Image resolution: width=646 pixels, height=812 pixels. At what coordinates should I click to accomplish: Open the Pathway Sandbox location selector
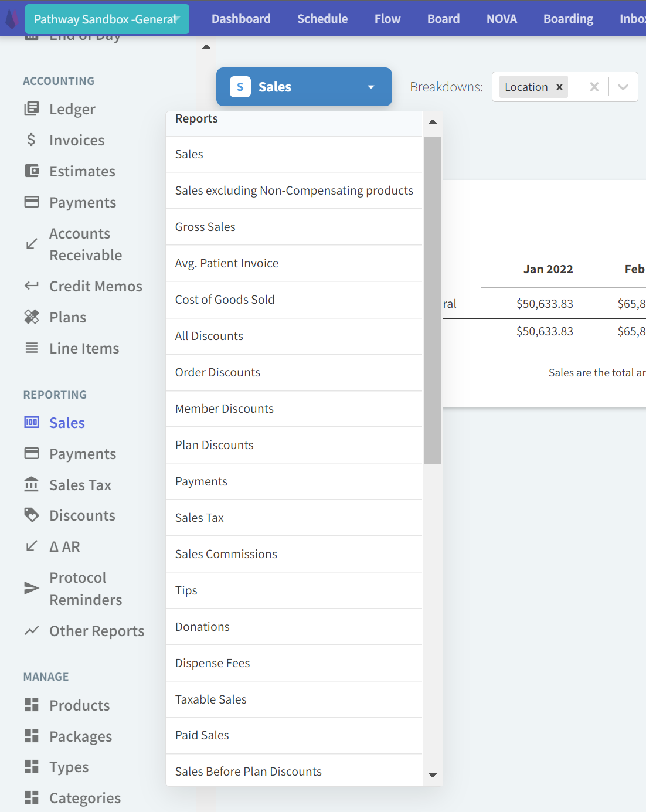click(107, 19)
